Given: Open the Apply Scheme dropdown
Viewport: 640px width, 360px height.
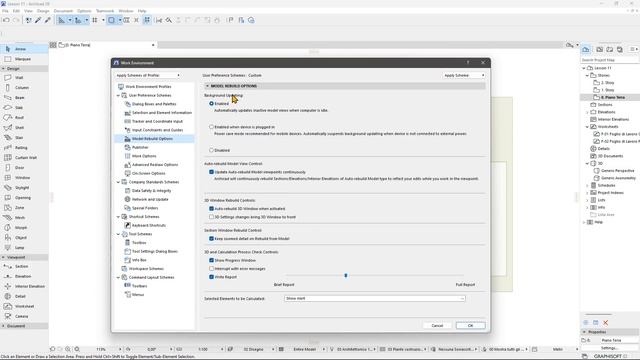Looking at the screenshot, I should coord(464,76).
